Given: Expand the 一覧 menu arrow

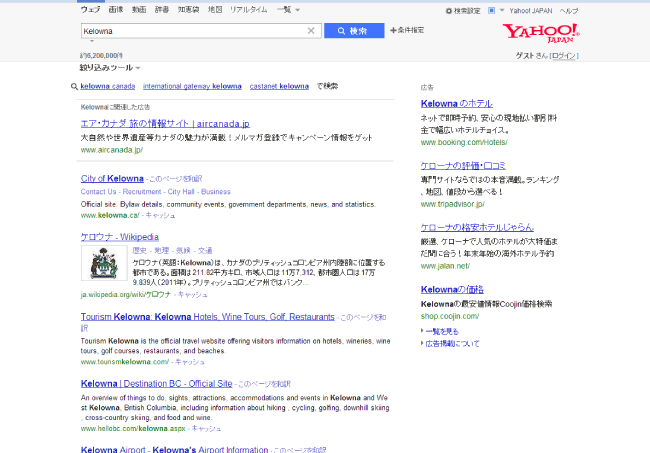Looking at the screenshot, I should 297,10.
